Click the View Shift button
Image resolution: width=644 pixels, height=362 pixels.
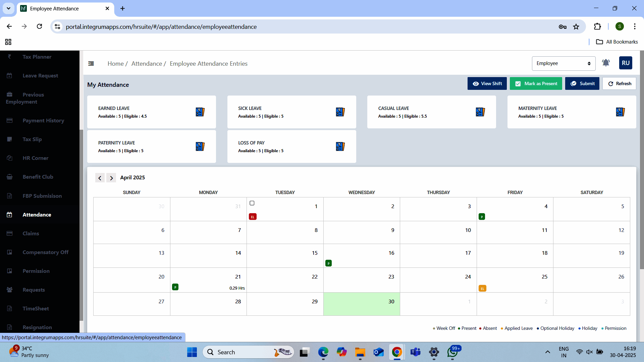coord(487,83)
